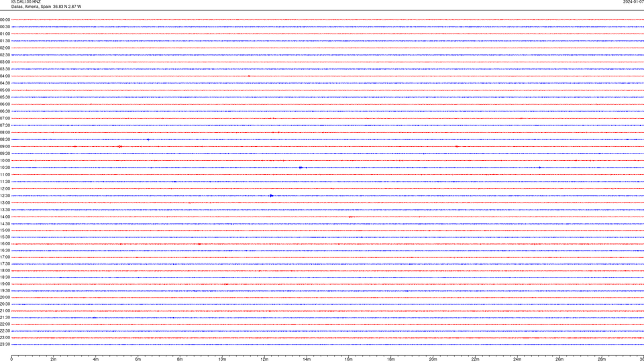Click the 2m axis tick label
Viewport: 644px width, 362px height.
pos(54,359)
